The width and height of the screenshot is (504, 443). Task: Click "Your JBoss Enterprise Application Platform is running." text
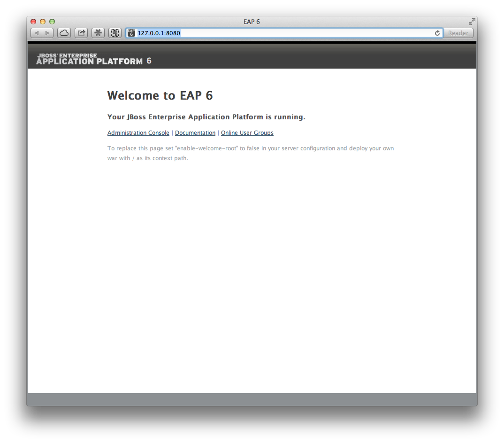tap(206, 117)
